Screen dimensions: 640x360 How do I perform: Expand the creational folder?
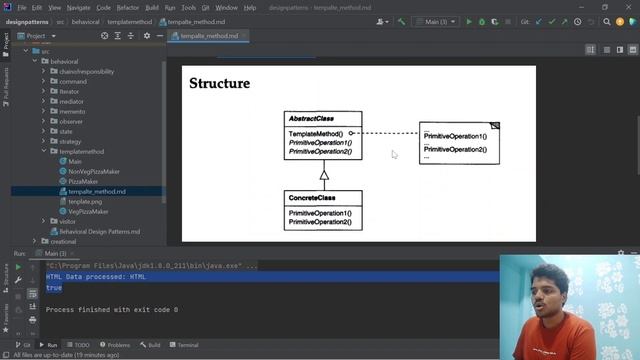click(x=35, y=241)
